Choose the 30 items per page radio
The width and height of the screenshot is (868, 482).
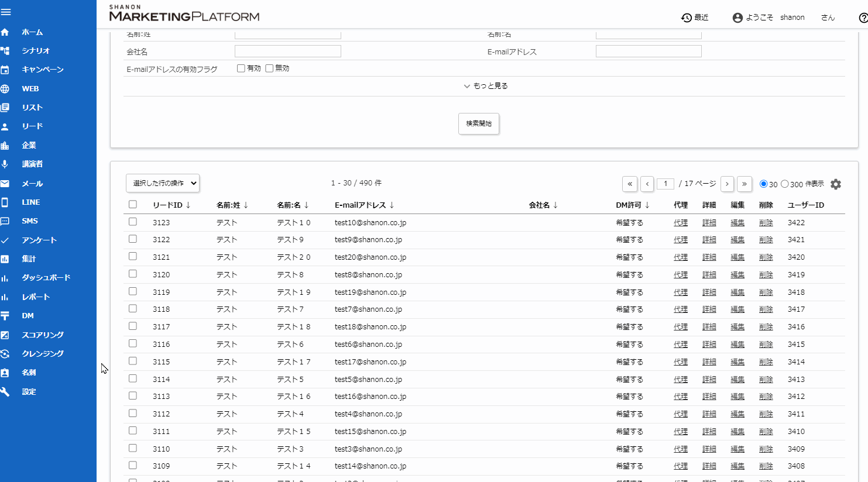pyautogui.click(x=763, y=184)
